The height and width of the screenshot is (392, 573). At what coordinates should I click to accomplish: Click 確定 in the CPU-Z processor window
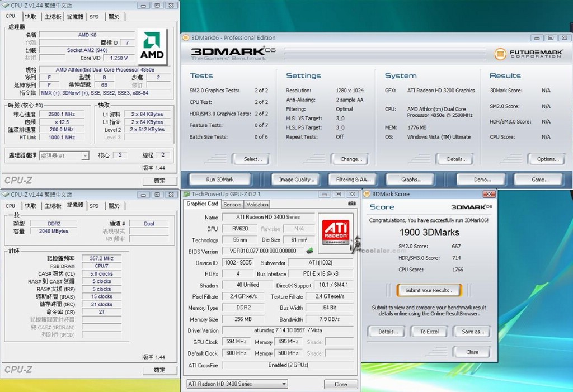pyautogui.click(x=159, y=181)
